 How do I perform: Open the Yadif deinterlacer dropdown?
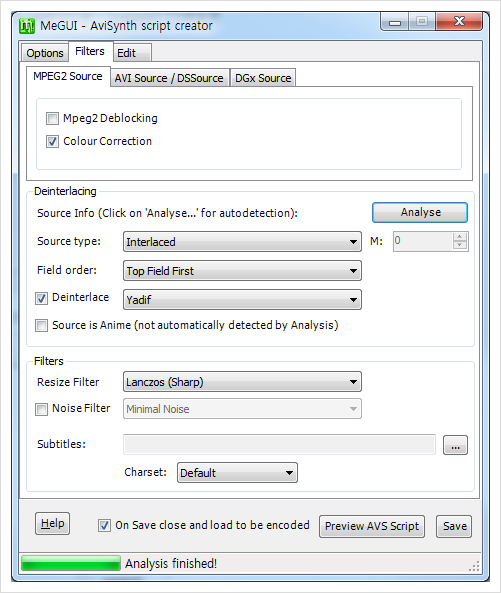pos(242,300)
